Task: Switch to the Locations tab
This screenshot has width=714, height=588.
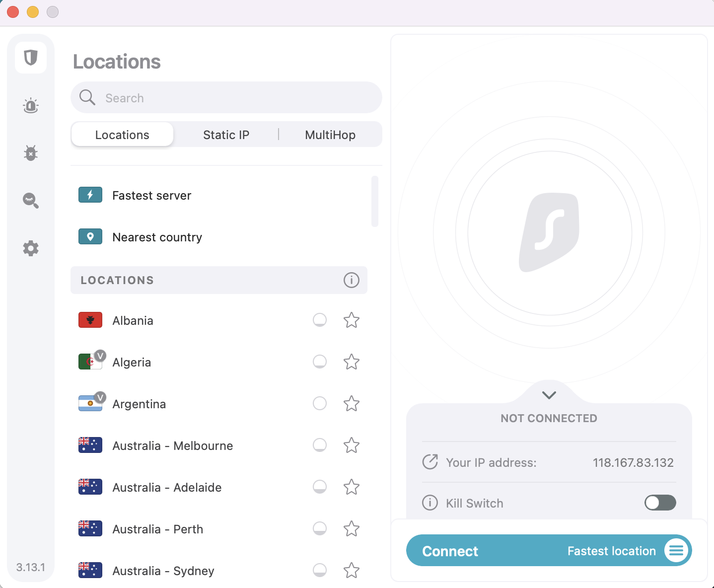Action: click(122, 135)
